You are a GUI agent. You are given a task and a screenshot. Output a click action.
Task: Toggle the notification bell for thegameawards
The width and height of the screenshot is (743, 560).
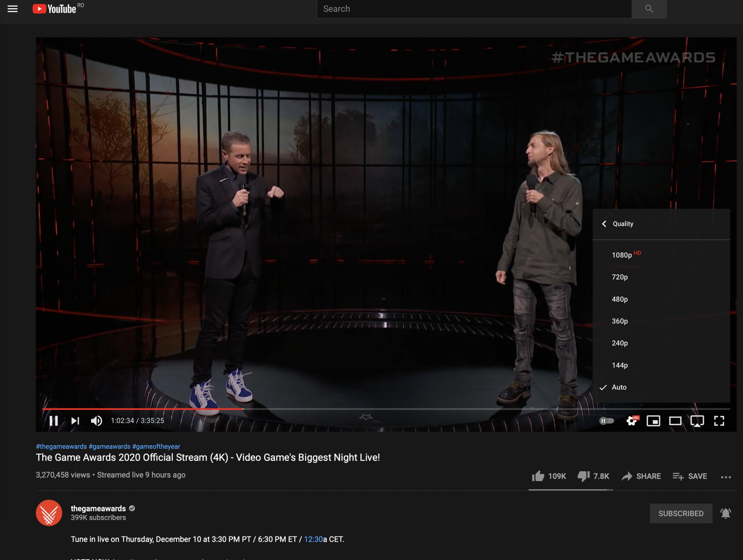(x=726, y=513)
